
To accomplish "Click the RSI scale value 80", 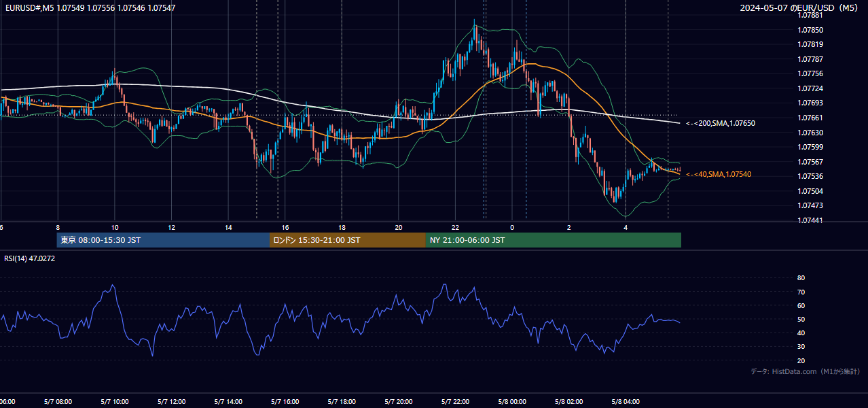I will point(801,278).
